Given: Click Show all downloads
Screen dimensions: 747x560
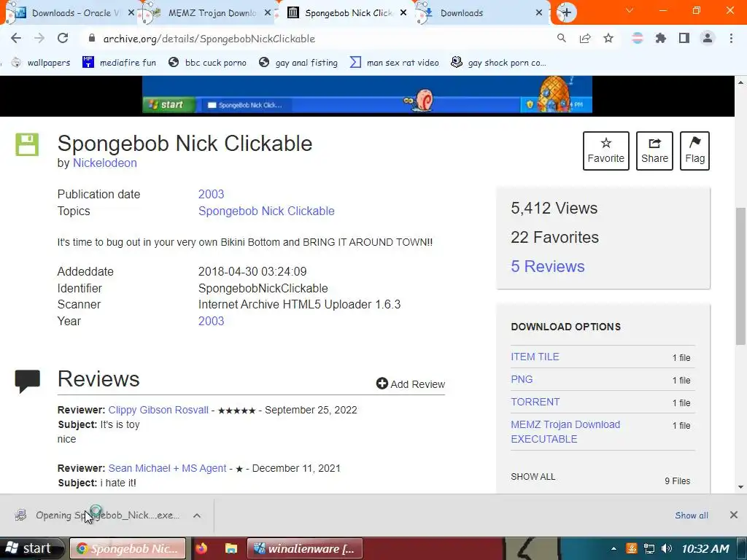Looking at the screenshot, I should 692,516.
